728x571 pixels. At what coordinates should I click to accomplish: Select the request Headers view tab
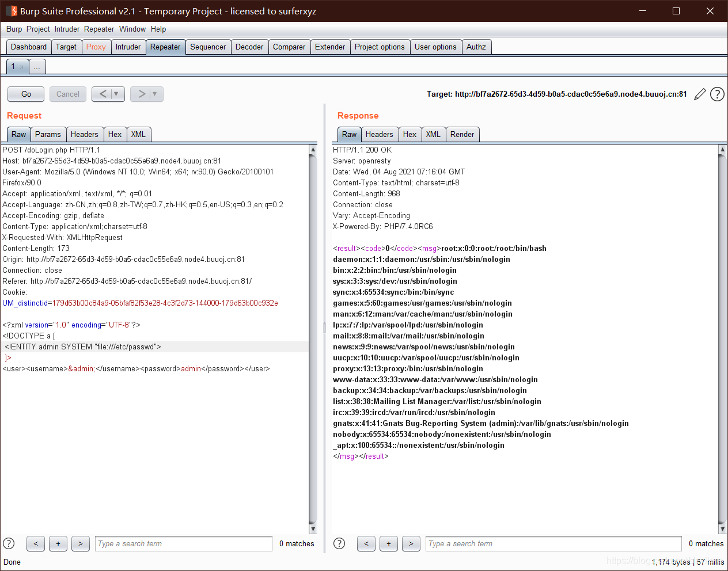point(85,135)
